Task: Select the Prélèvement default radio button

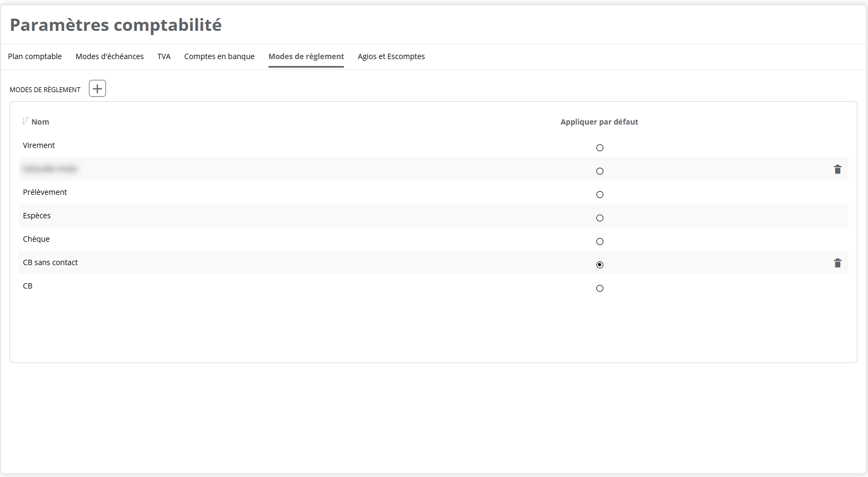Action: click(600, 194)
